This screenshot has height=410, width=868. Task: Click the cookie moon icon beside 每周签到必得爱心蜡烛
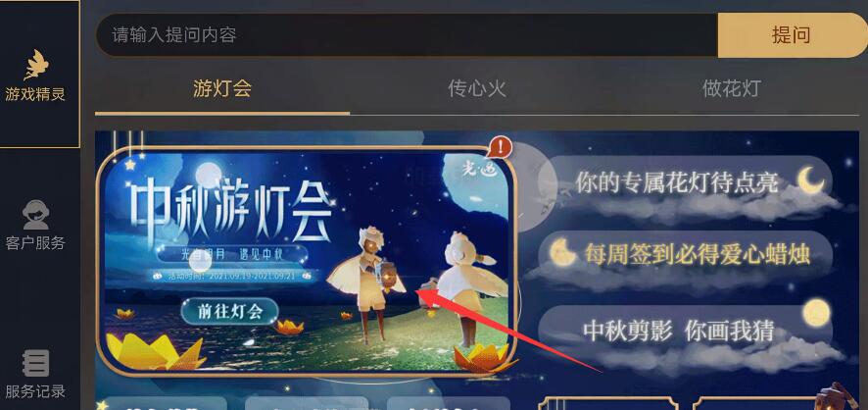(x=563, y=252)
